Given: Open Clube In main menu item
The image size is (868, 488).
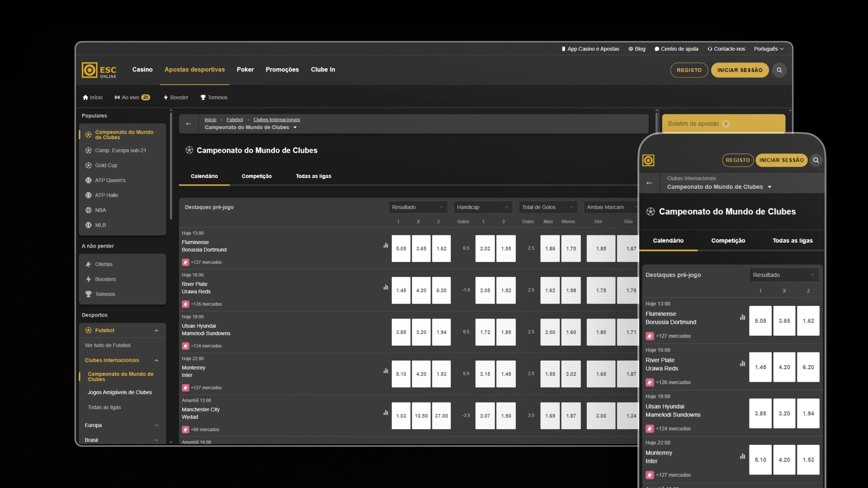Looking at the screenshot, I should [x=323, y=70].
